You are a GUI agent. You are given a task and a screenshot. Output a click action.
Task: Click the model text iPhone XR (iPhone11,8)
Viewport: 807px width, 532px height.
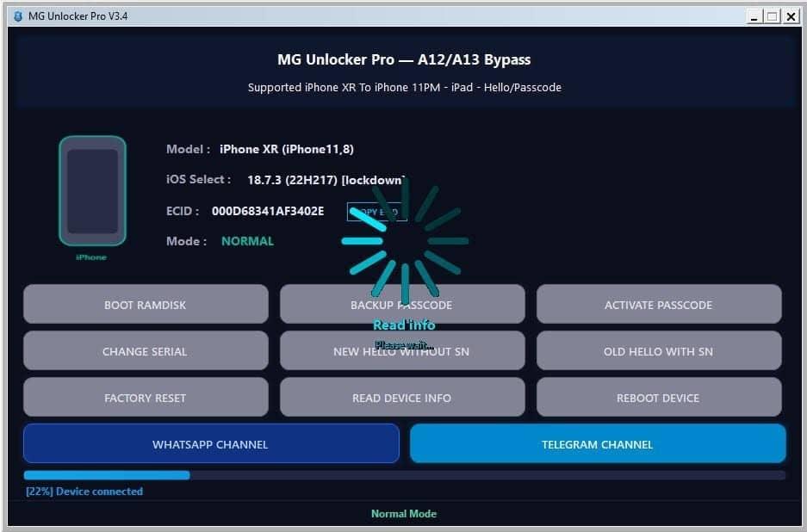coord(287,149)
